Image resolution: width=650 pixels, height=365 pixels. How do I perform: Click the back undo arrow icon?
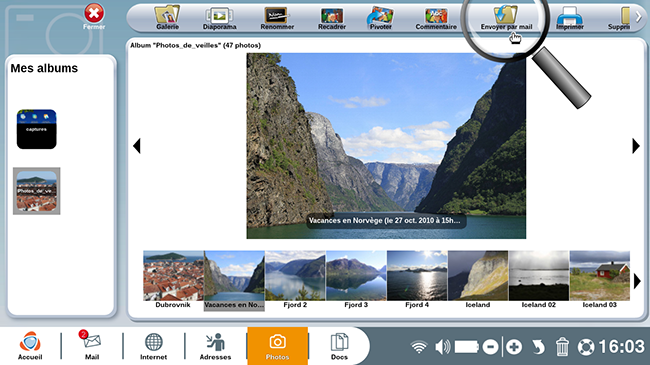pos(538,347)
